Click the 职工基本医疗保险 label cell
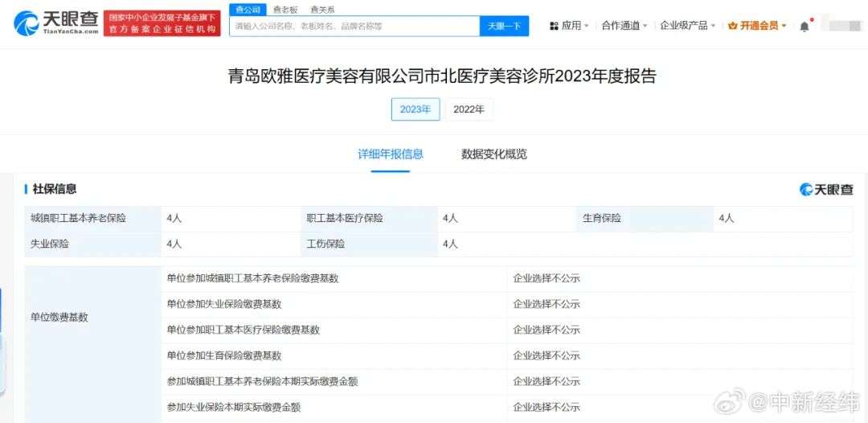This screenshot has height=423, width=868. (369, 218)
